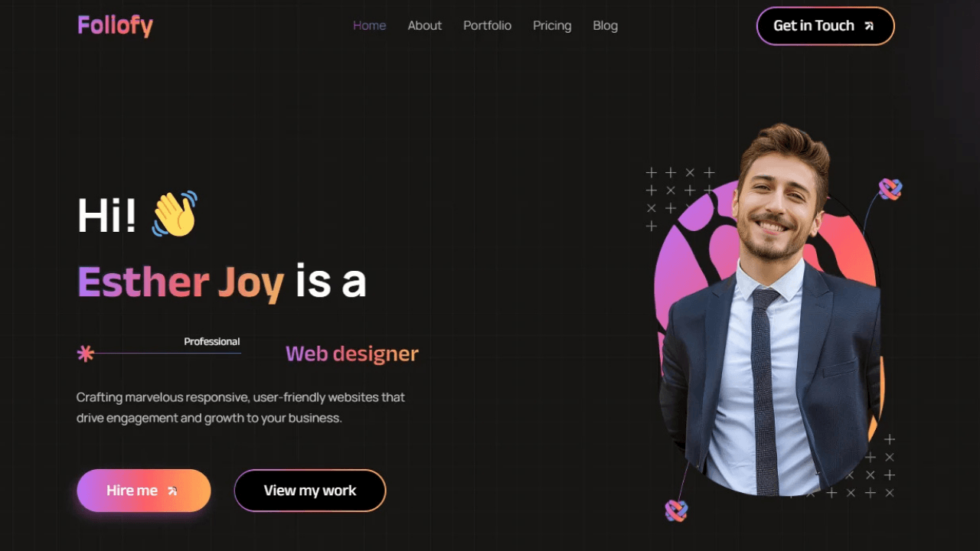Open the Blog link in navigation

605,25
